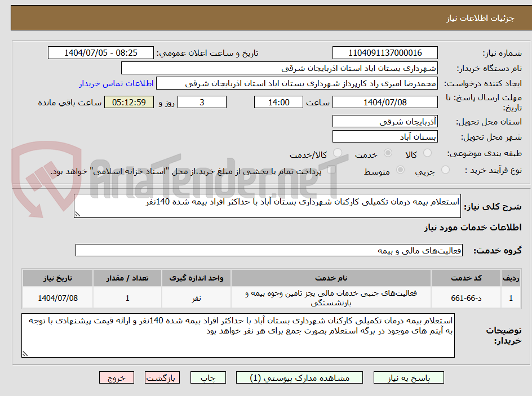Select the need number field 1104091137000016

coord(385,52)
